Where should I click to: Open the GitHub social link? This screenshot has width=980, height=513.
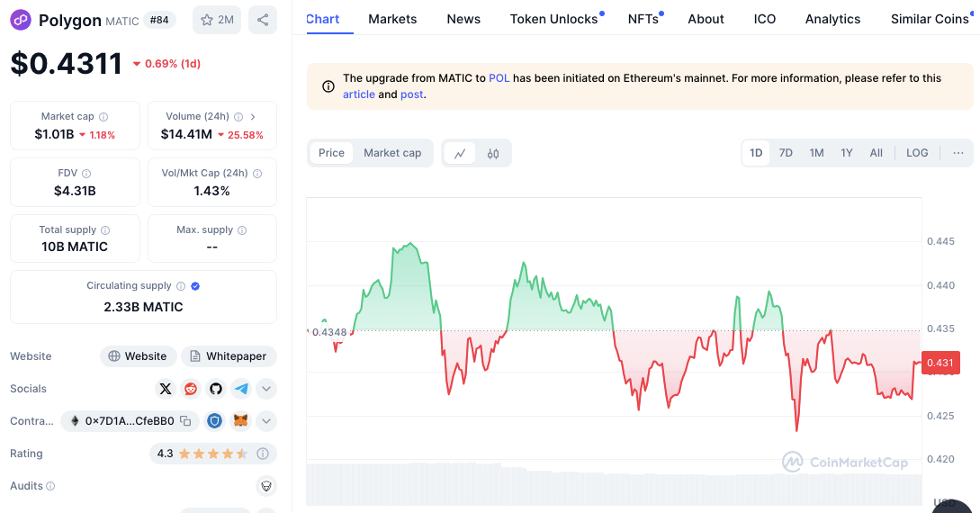tap(216, 389)
